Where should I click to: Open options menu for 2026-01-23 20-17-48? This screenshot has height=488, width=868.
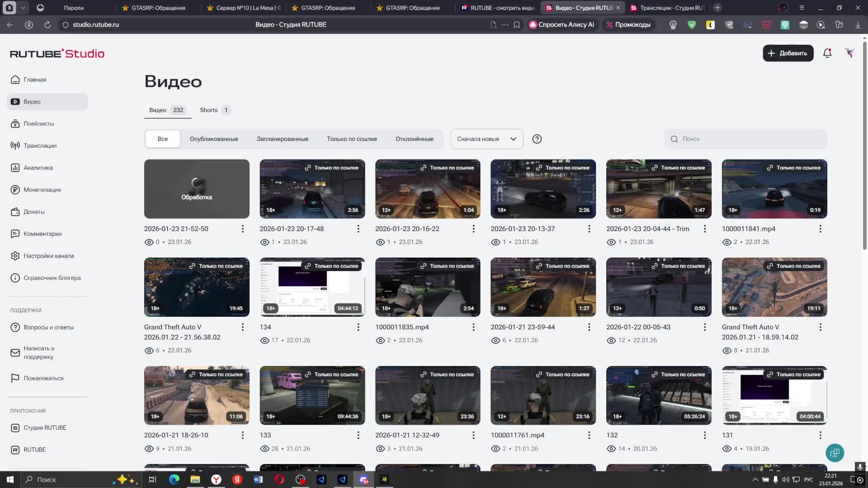click(358, 229)
